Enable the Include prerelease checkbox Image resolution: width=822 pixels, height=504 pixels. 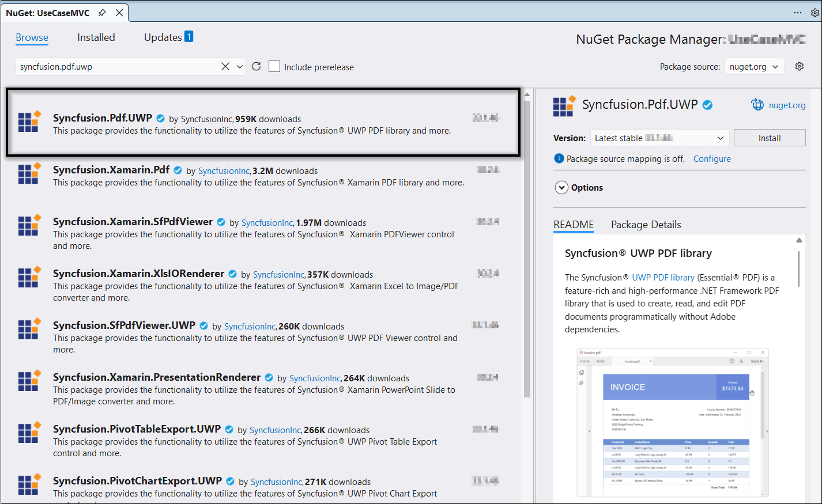(x=274, y=66)
